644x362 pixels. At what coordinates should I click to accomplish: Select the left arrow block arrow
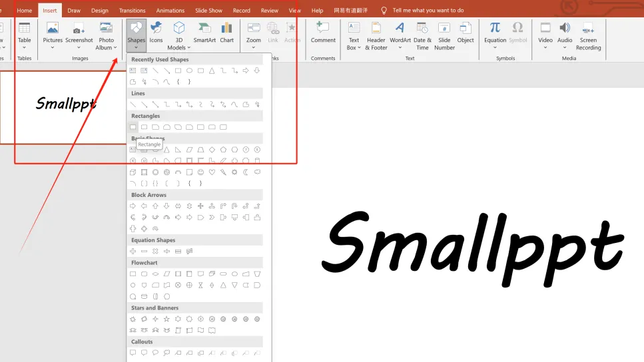[144, 206]
